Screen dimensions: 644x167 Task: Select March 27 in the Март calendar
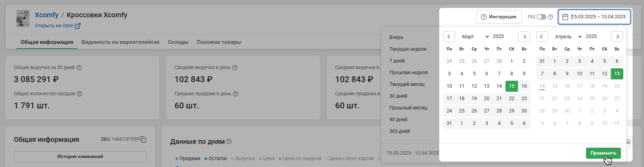(x=487, y=111)
